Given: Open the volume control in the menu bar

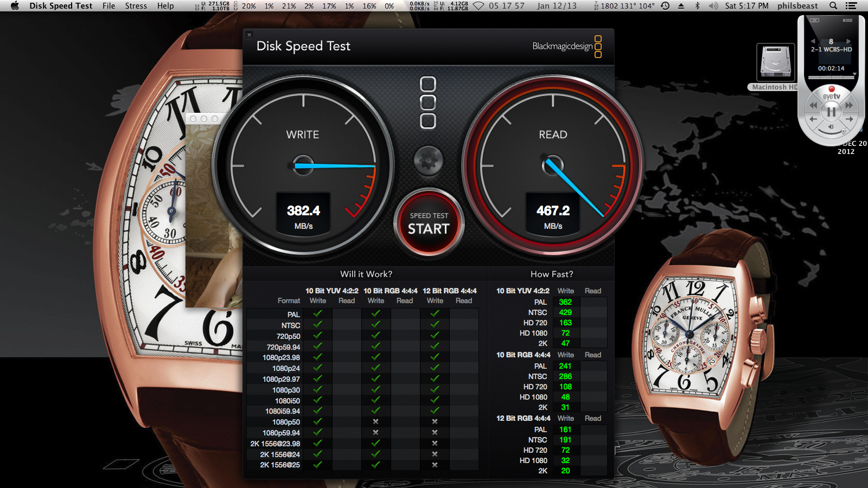Looking at the screenshot, I should [713, 6].
